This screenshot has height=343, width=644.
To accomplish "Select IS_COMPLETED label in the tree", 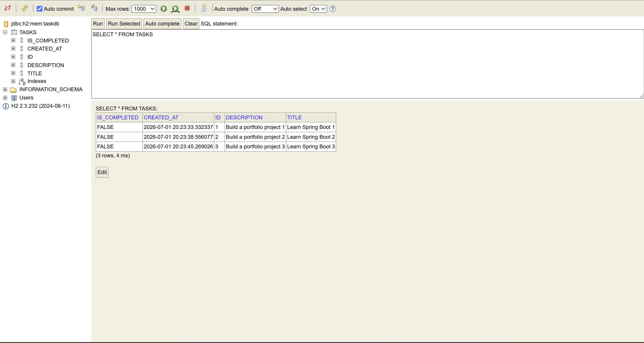I will point(48,40).
